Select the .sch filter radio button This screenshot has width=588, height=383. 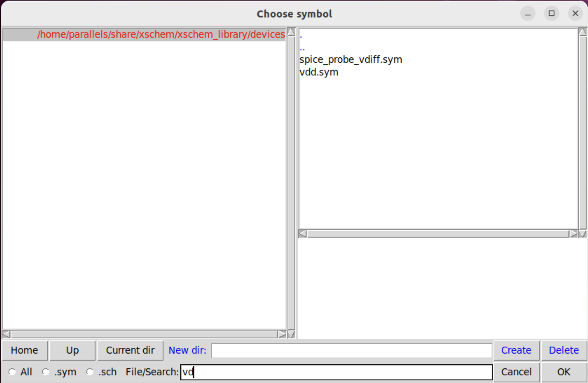coord(90,372)
